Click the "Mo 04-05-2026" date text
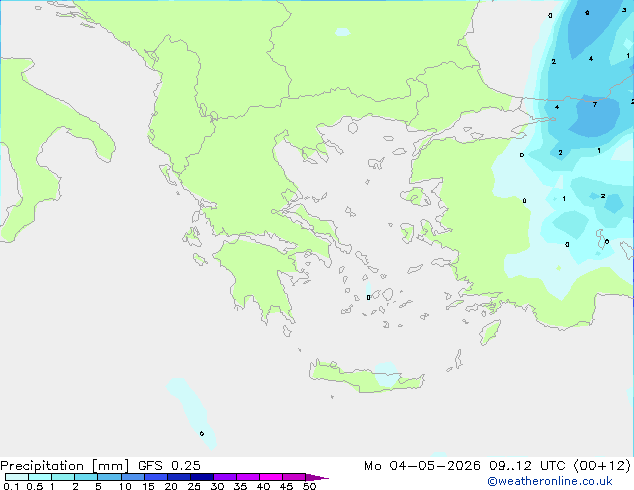The height and width of the screenshot is (490, 634). [x=422, y=466]
